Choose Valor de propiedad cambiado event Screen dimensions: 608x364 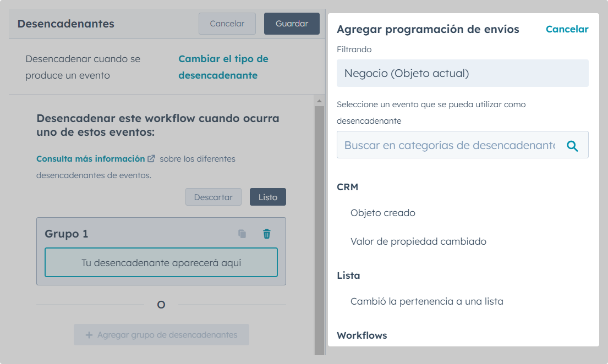418,241
